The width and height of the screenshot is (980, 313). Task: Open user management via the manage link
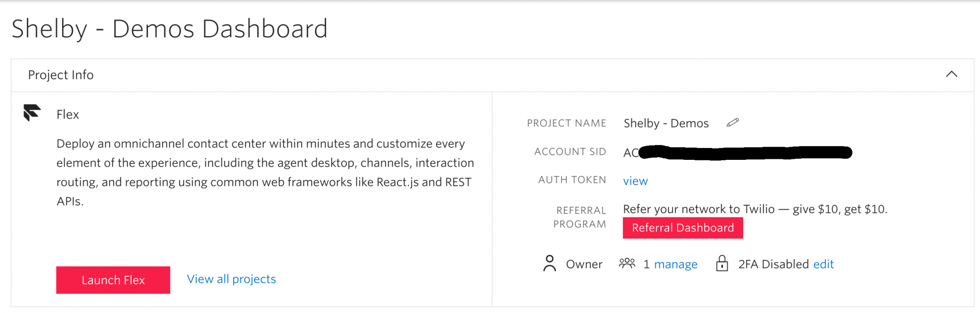676,264
